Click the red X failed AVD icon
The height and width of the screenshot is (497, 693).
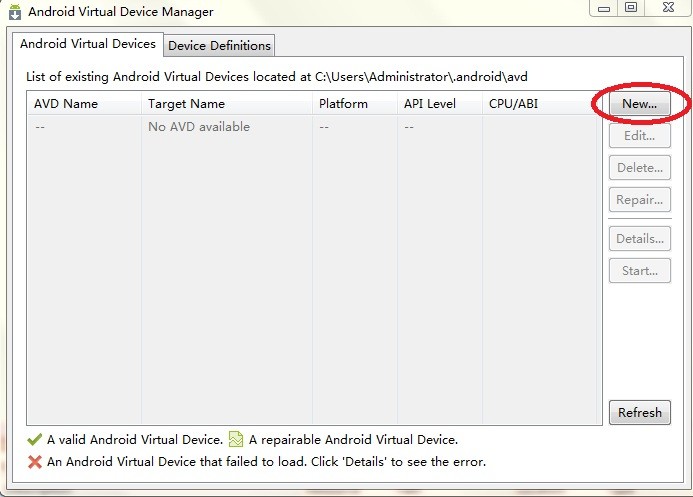(x=34, y=462)
